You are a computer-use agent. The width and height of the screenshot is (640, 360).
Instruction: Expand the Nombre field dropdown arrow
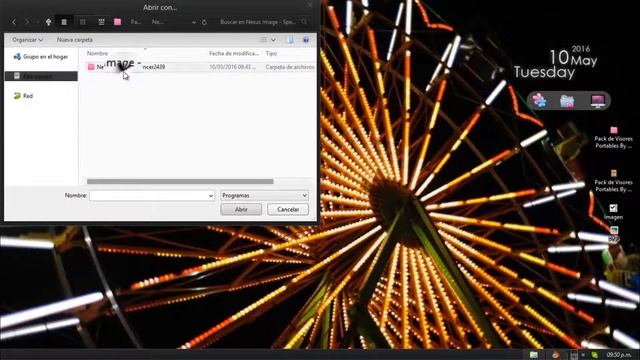211,196
